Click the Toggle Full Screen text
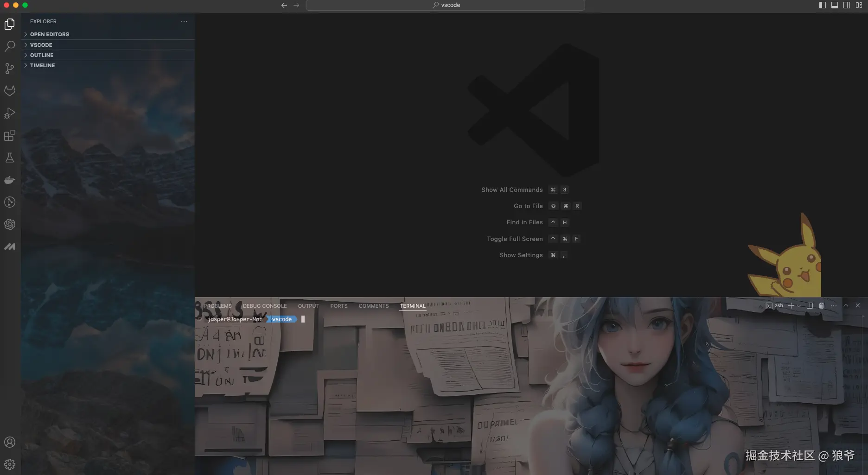The image size is (868, 475). pyautogui.click(x=515, y=239)
